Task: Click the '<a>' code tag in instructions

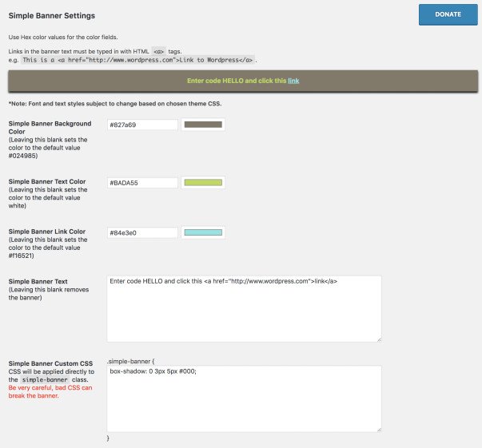Action: point(158,52)
